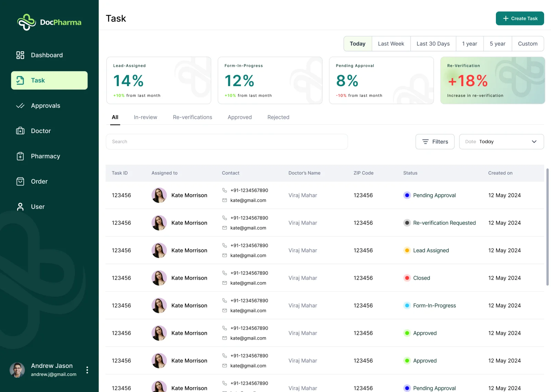This screenshot has height=392, width=551.
Task: Click the red status dot beside Closed
Action: click(407, 278)
